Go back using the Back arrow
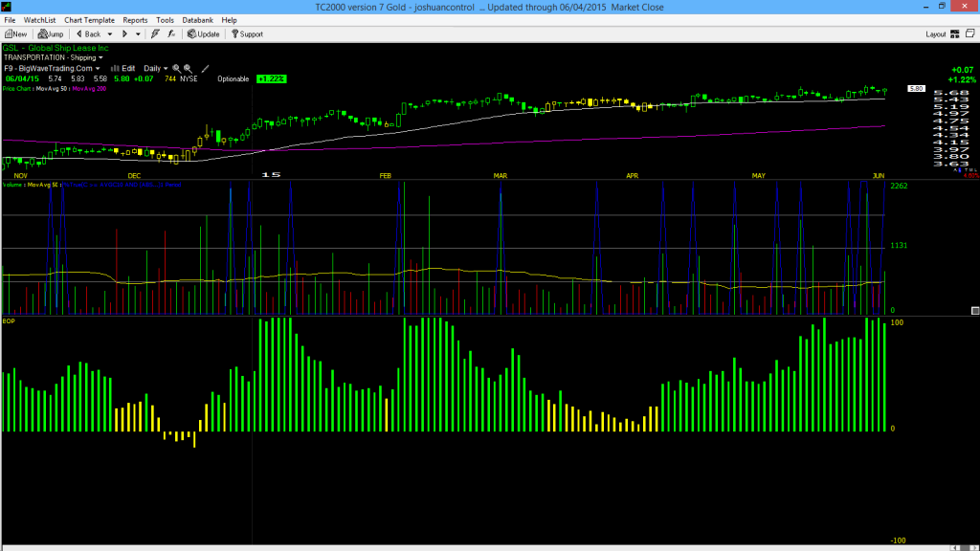980x551 pixels. pyautogui.click(x=88, y=34)
